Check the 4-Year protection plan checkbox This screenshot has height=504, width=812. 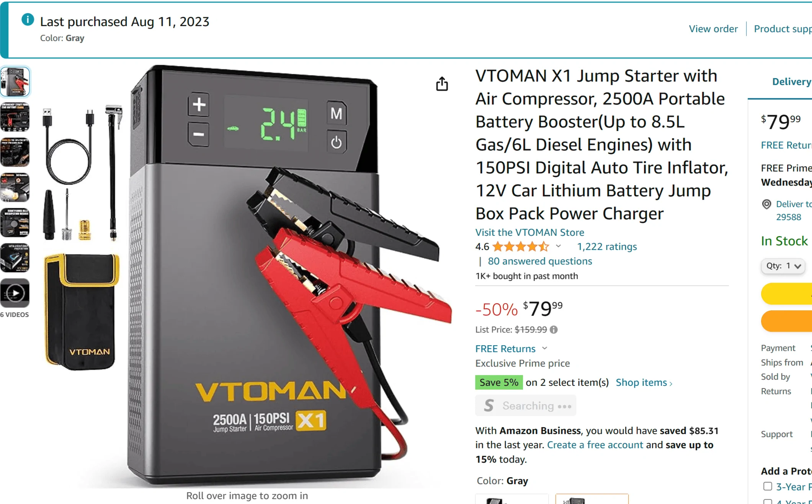pos(767,501)
